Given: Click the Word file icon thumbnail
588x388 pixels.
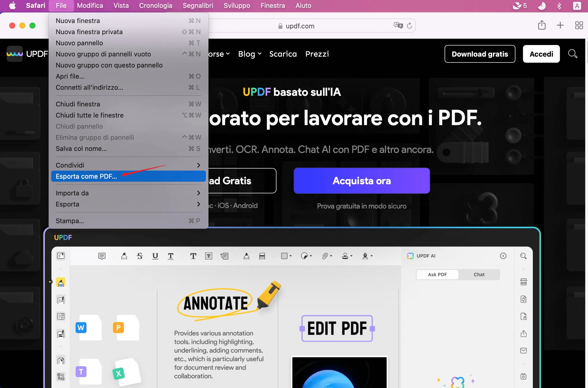Looking at the screenshot, I should 88,327.
